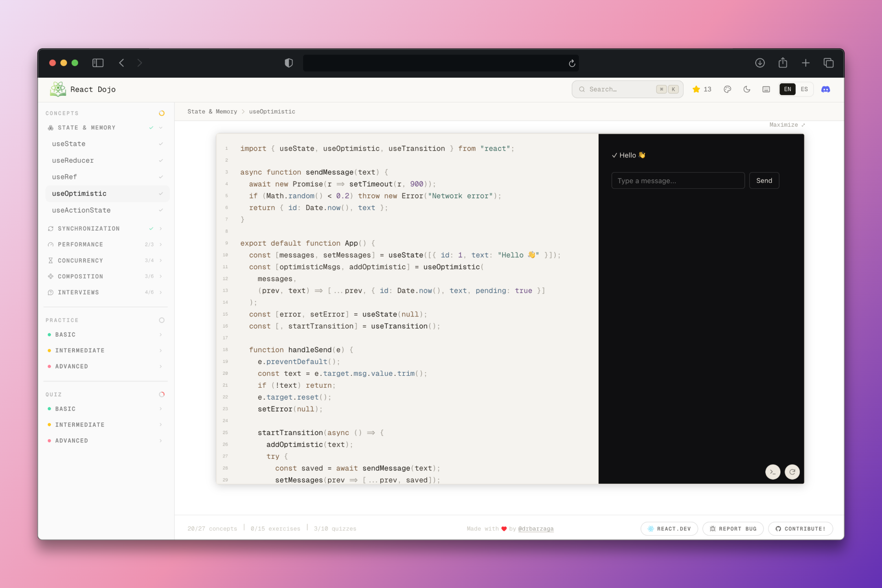Expand Interviews section chevron
The height and width of the screenshot is (588, 882).
(161, 292)
